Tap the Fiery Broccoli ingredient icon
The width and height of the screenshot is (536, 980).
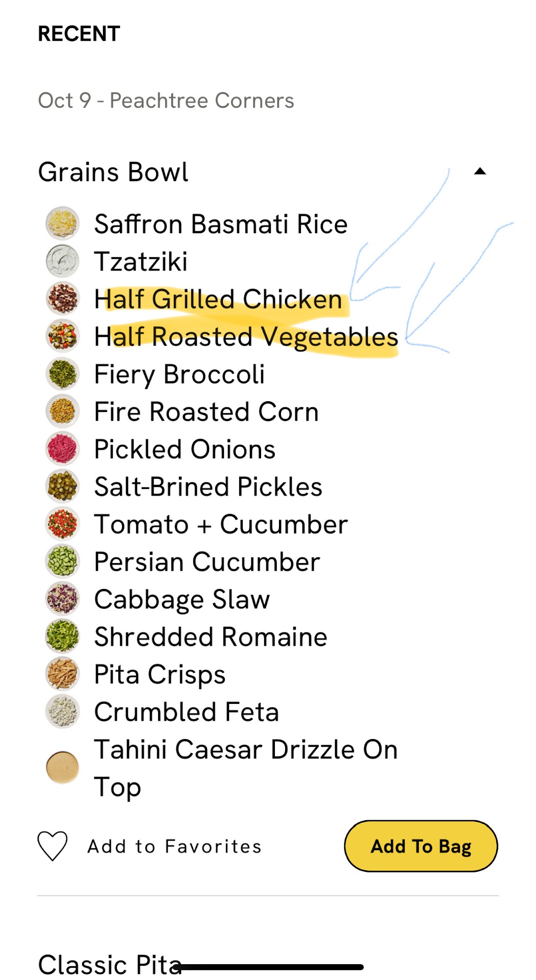click(62, 374)
